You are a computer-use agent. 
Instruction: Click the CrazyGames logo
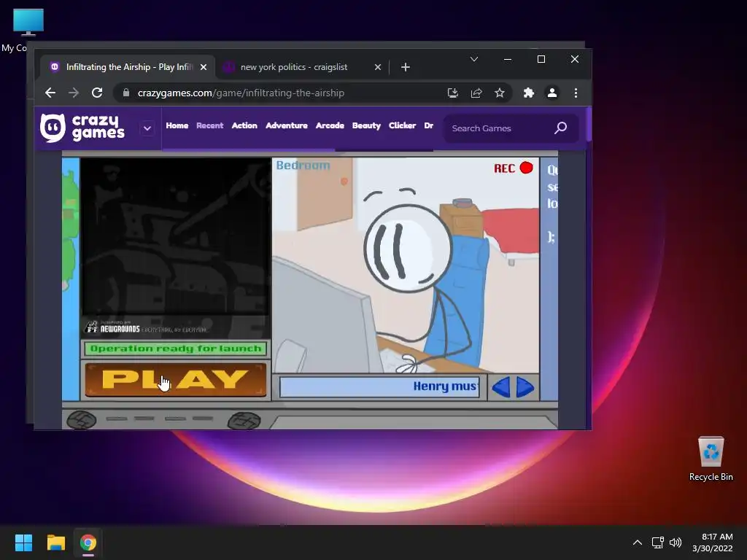point(82,128)
